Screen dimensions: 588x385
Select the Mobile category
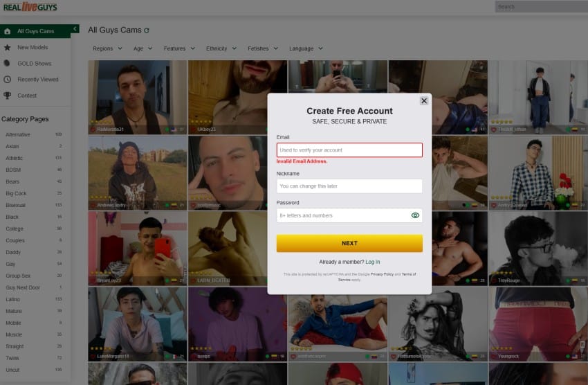(14, 323)
